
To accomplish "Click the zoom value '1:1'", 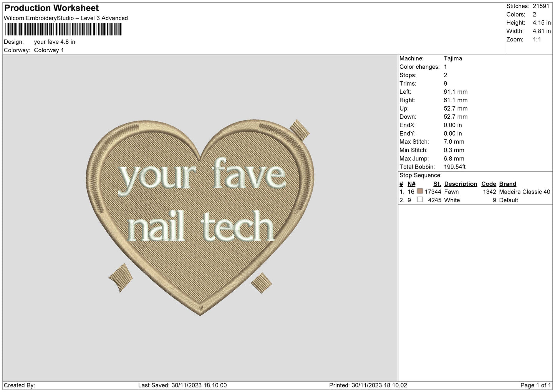I will point(537,40).
